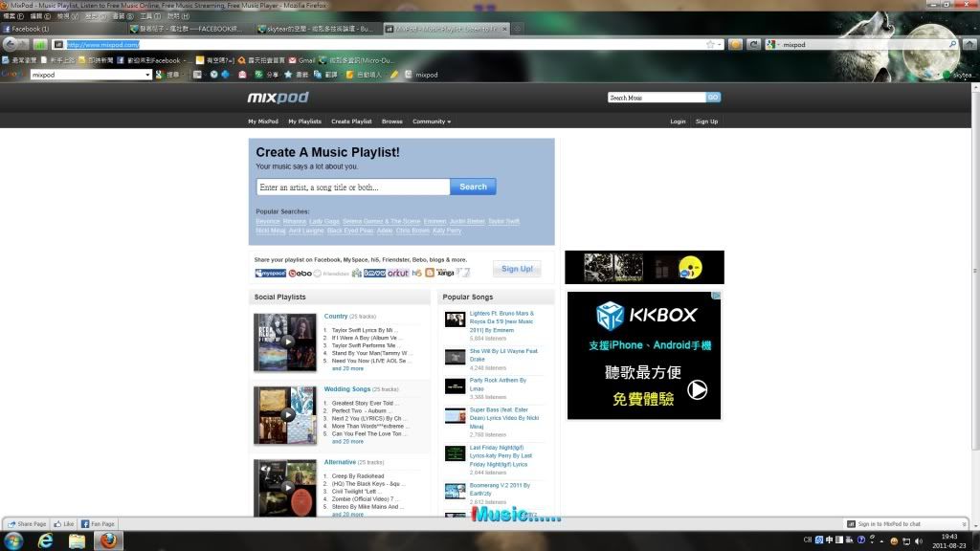
Task: Click the Firefox back arrow button
Action: click(x=11, y=44)
